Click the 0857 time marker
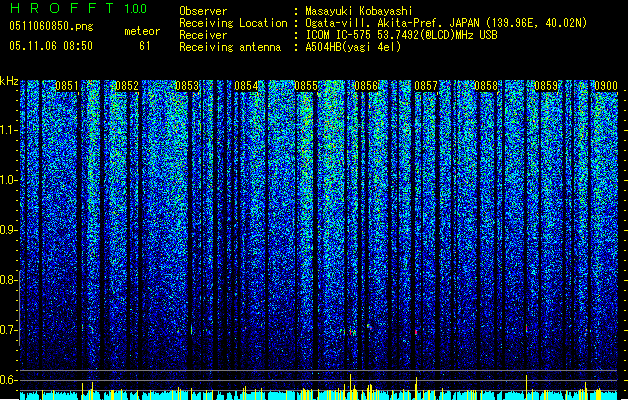 pyautogui.click(x=426, y=86)
